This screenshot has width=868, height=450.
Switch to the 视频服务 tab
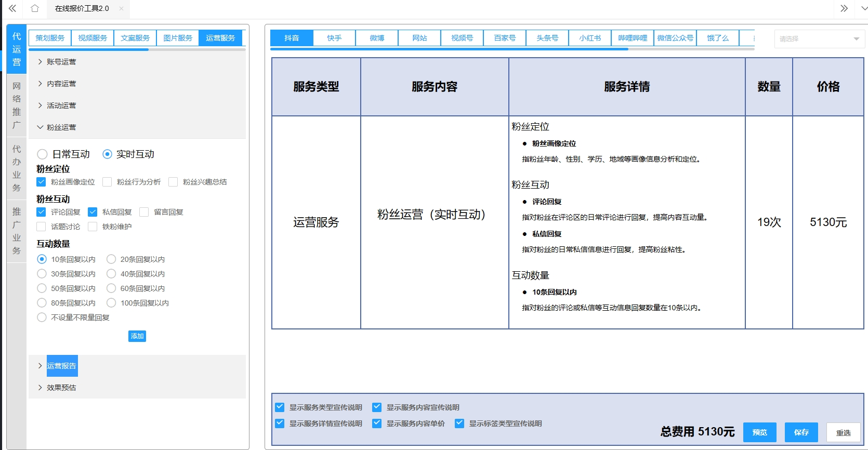93,38
